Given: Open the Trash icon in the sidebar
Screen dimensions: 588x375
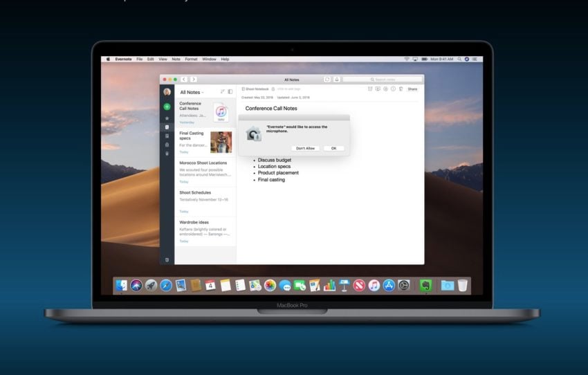Looking at the screenshot, I should [167, 154].
